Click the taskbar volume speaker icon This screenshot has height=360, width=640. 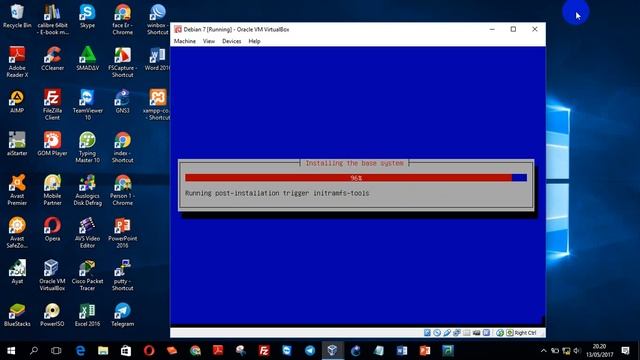577,351
